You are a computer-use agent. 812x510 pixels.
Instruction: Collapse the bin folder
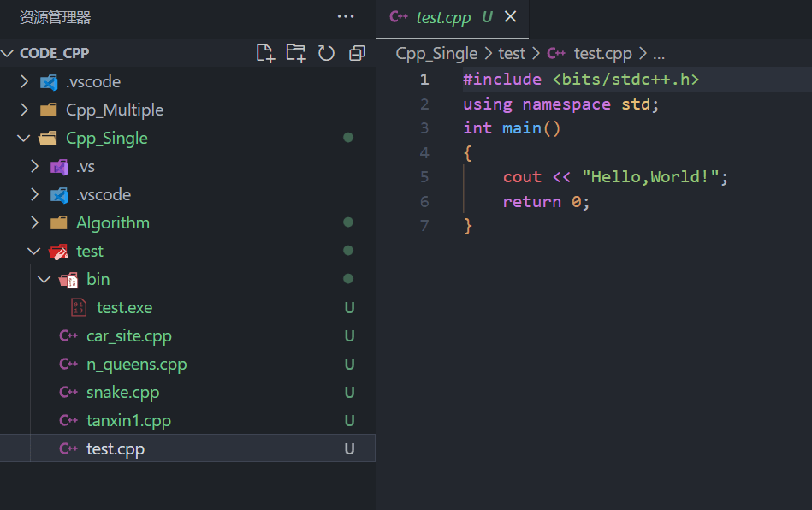point(44,280)
